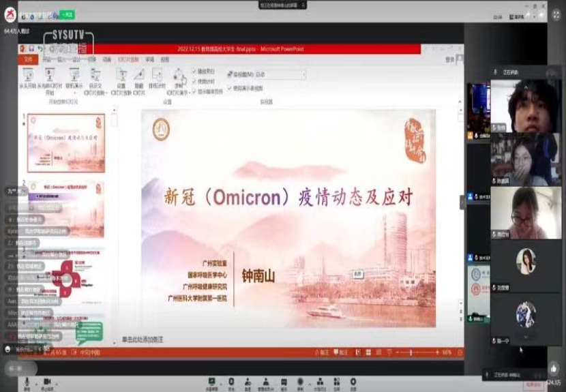Open breakout rooms icon in meeting toolbar
Image resolution: width=566 pixels, height=392 pixels.
point(320,382)
